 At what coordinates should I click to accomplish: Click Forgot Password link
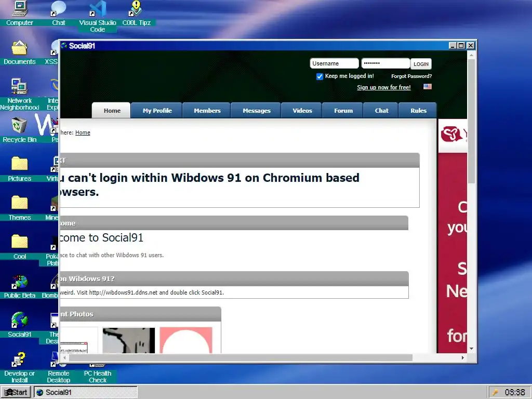411,76
